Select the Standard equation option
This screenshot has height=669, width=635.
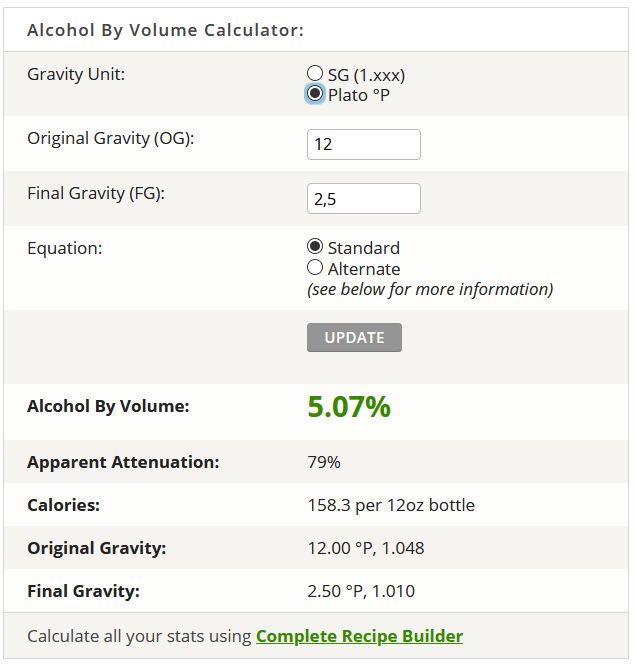(315, 247)
